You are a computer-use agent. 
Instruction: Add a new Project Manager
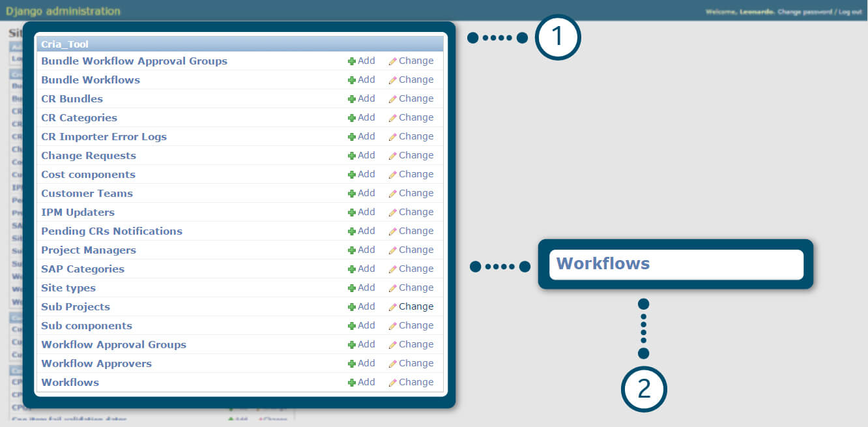click(x=362, y=250)
